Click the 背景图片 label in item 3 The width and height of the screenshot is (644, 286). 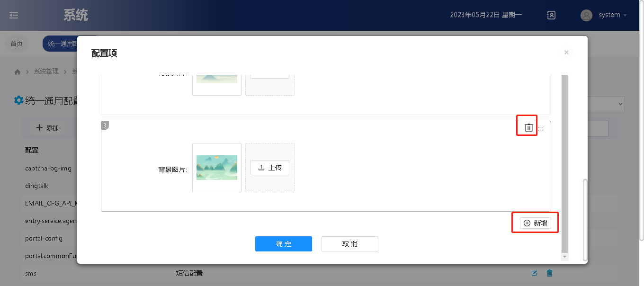[173, 170]
